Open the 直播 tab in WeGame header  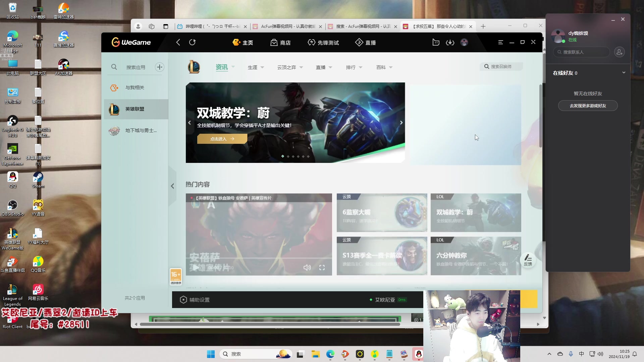coord(366,43)
